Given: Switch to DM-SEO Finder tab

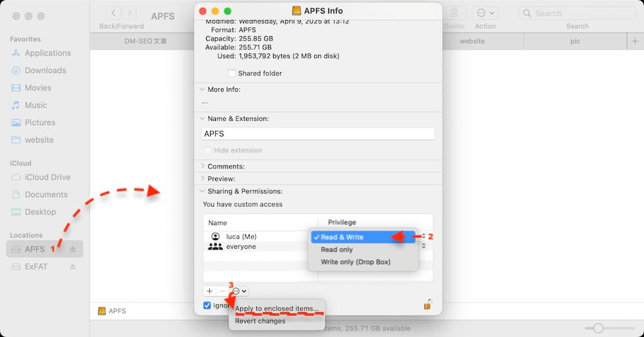Looking at the screenshot, I should click(x=146, y=41).
